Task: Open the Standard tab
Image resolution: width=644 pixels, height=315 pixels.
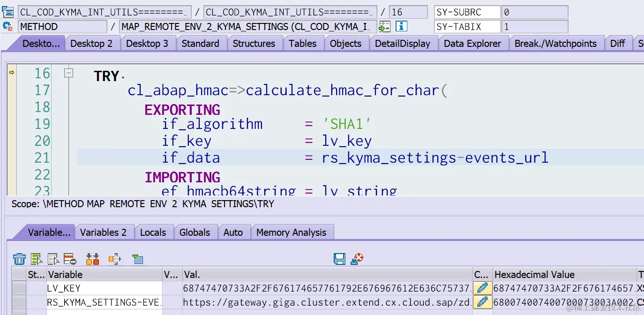Action: coord(201,44)
